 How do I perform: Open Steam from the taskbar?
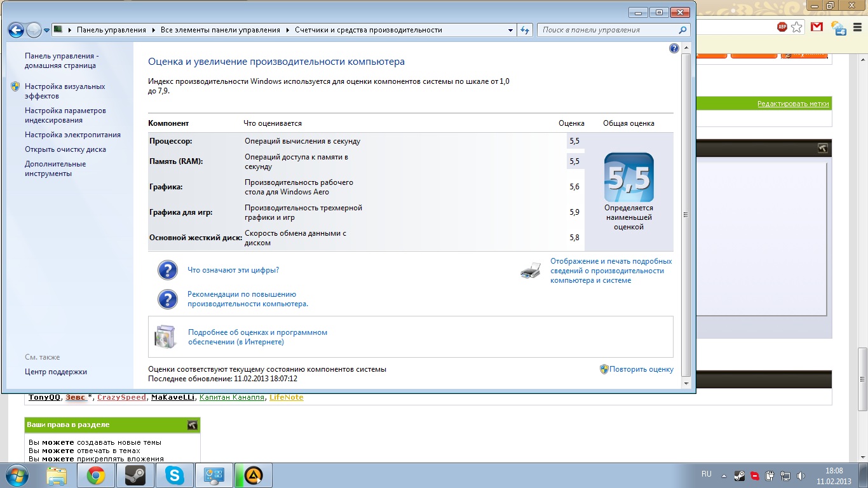click(x=135, y=475)
